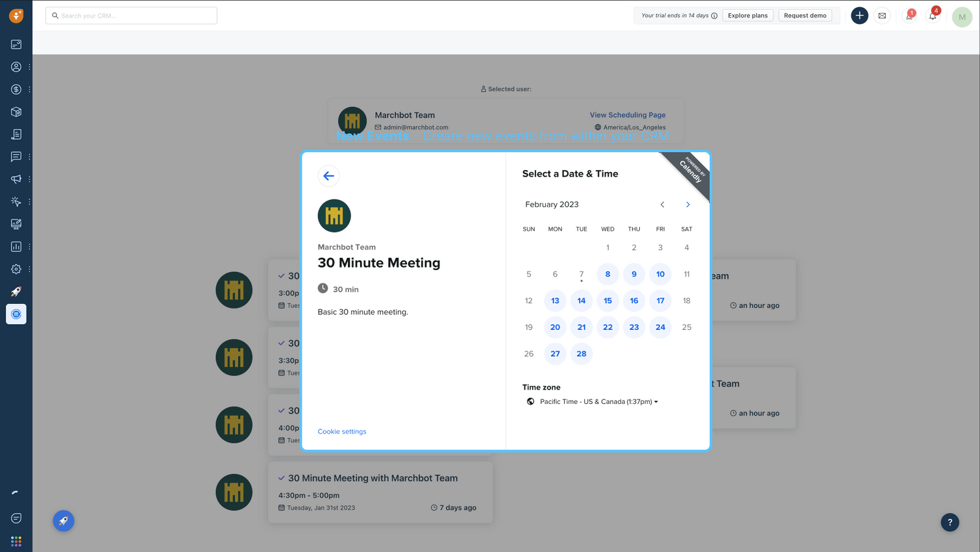Go to previous month with left chevron
980x552 pixels.
[x=662, y=204]
